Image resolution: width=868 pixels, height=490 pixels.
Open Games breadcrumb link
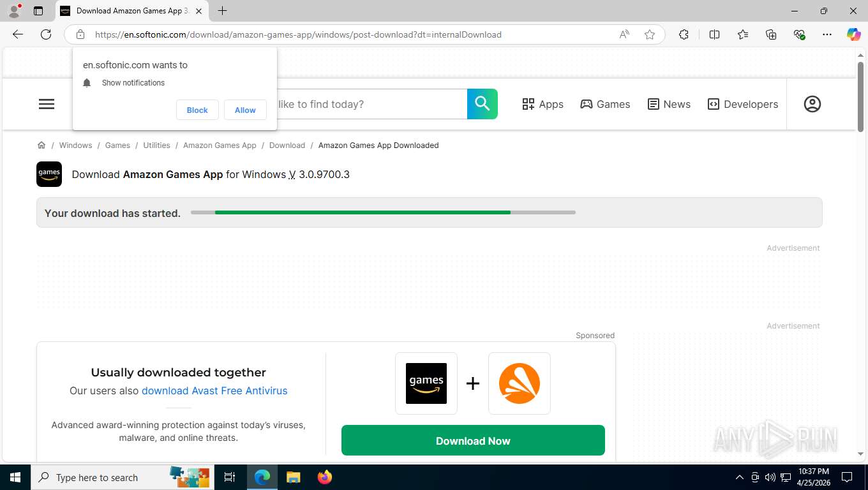point(117,145)
